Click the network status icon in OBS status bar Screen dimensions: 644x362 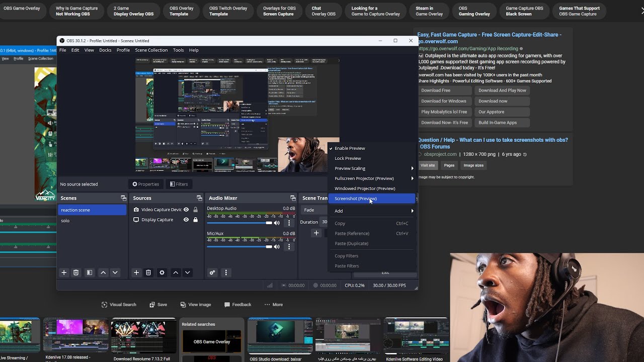[270, 286]
